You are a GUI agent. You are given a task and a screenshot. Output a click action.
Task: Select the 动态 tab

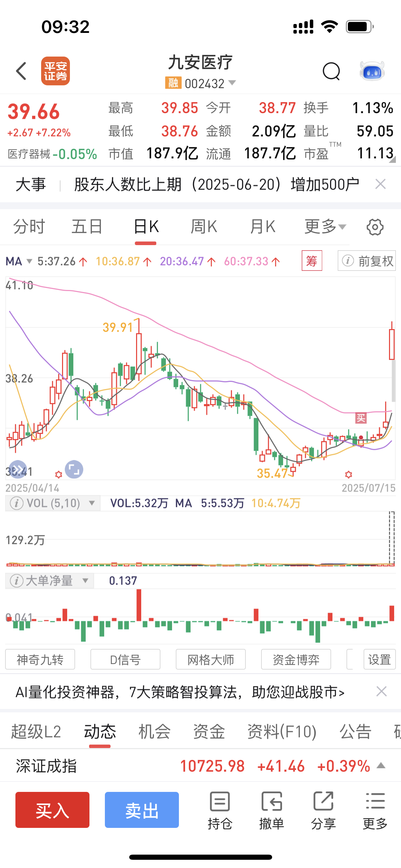pos(100,732)
